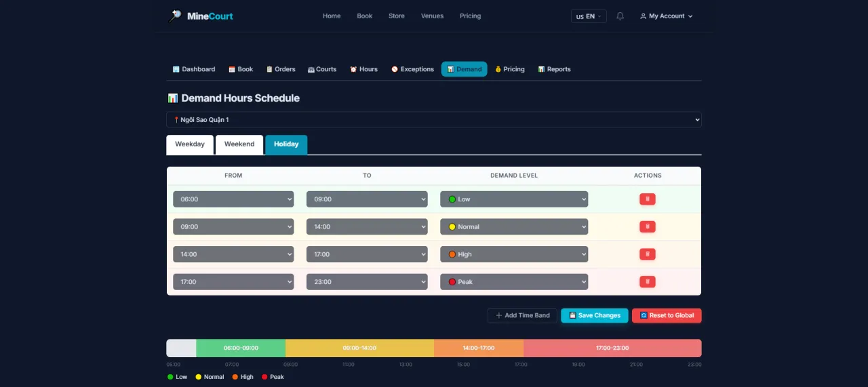Switch to the Courts tab
The width and height of the screenshot is (868, 387).
322,69
